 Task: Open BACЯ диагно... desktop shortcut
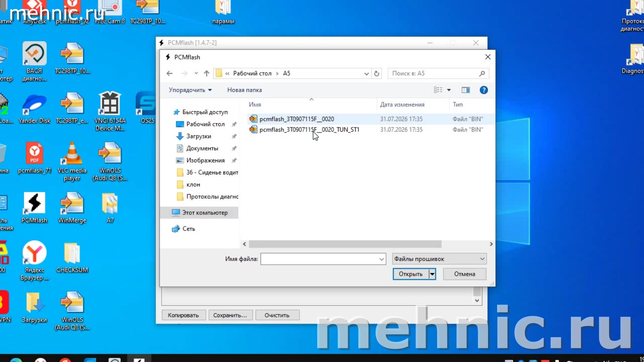tap(35, 62)
